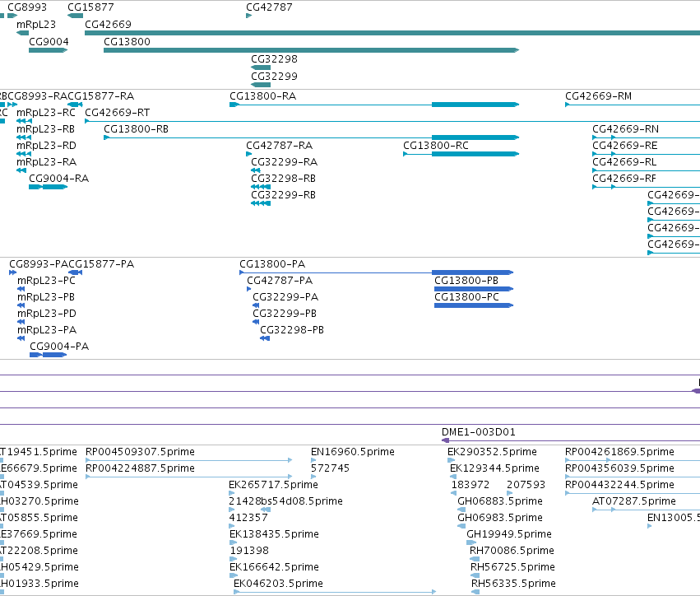Select the 412357 EST label
The height and width of the screenshot is (596, 700).
pos(248,518)
